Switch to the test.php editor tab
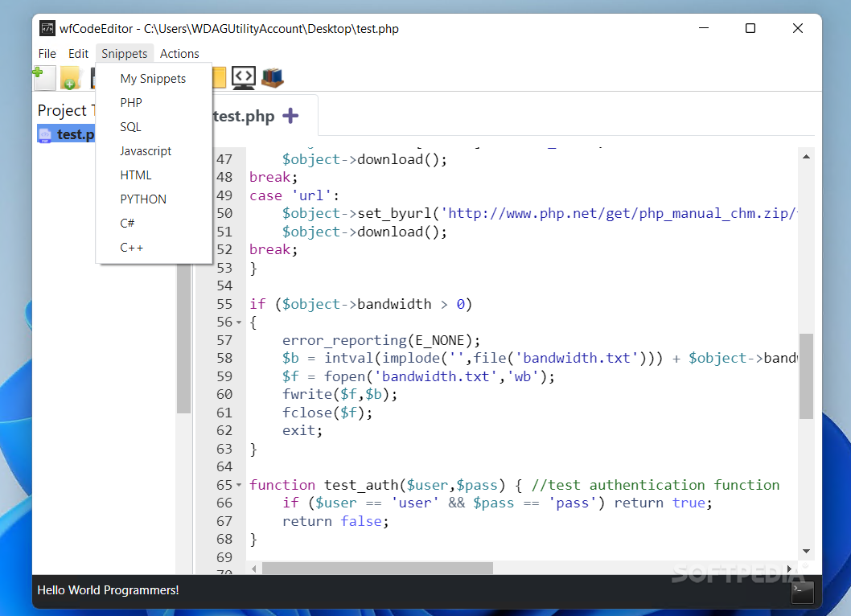The height and width of the screenshot is (616, 851). pyautogui.click(x=245, y=116)
